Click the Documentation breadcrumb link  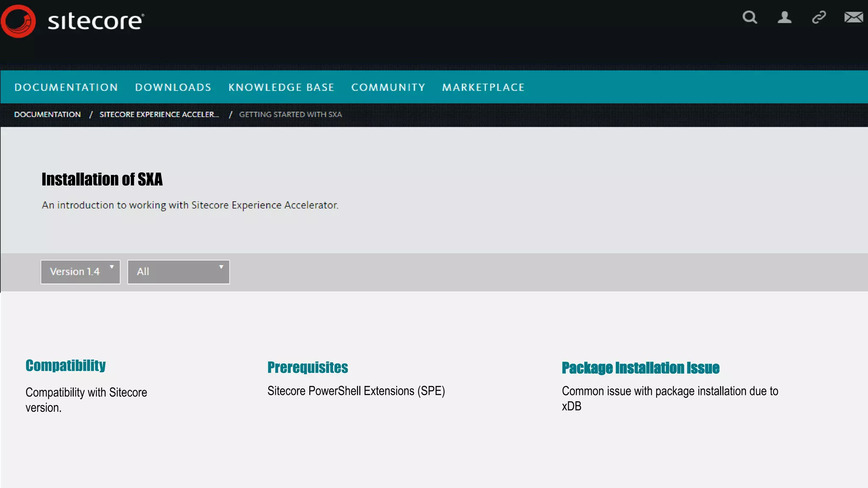pyautogui.click(x=47, y=114)
